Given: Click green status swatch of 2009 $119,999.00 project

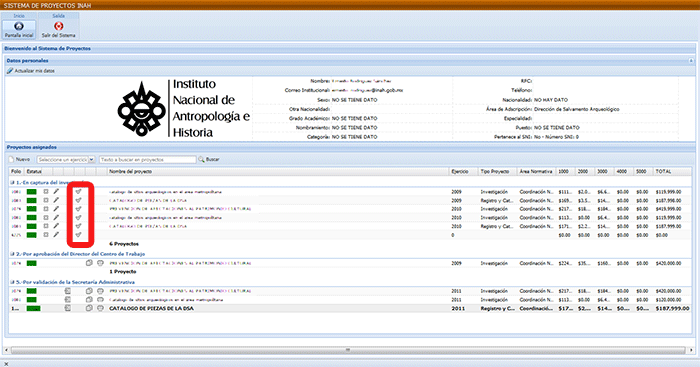Looking at the screenshot, I should 31,192.
